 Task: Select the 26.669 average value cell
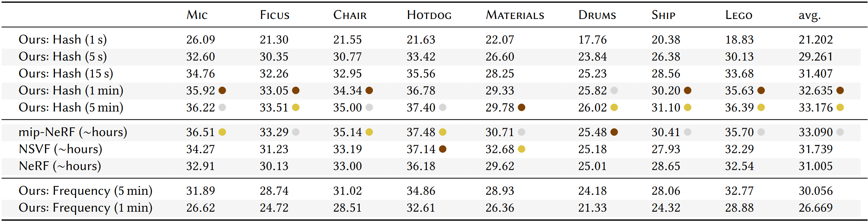[816, 208]
